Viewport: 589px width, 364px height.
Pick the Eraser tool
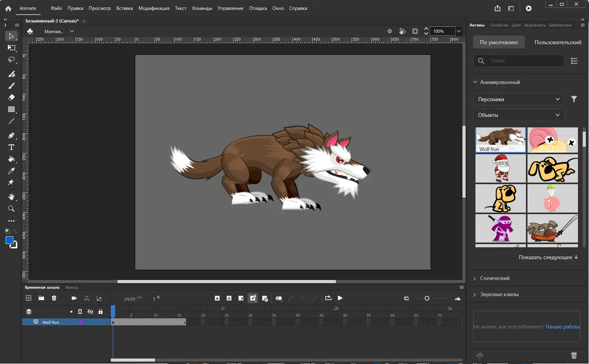tap(11, 97)
